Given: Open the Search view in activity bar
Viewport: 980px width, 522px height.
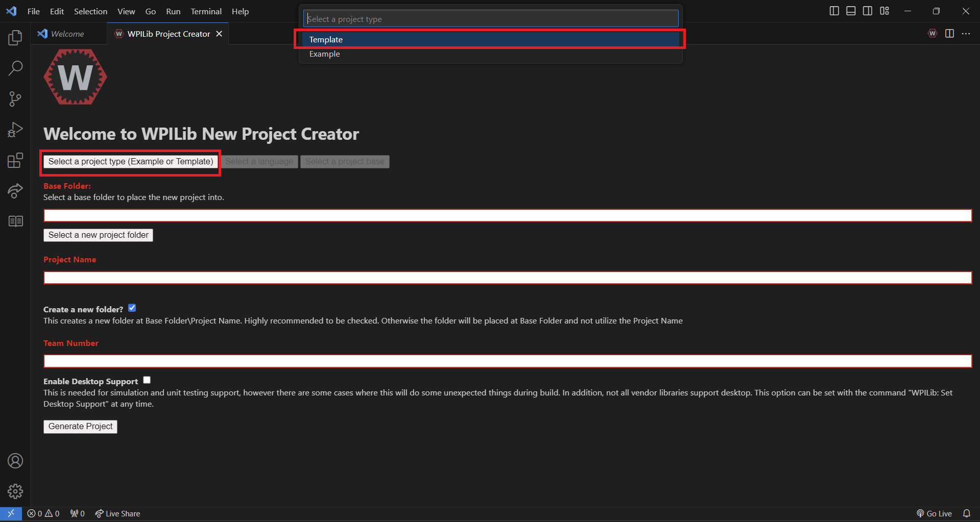Looking at the screenshot, I should [x=15, y=68].
